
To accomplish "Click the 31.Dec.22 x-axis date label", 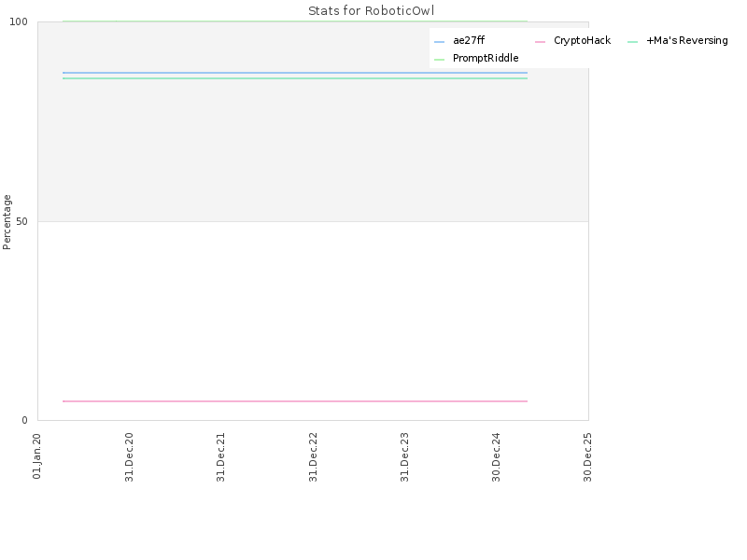I will tap(313, 457).
